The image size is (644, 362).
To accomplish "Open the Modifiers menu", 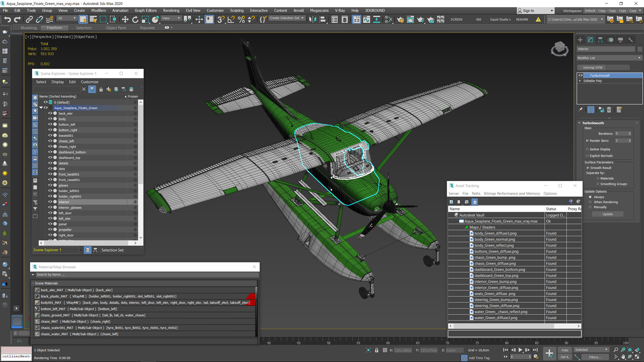I will click(x=98, y=10).
